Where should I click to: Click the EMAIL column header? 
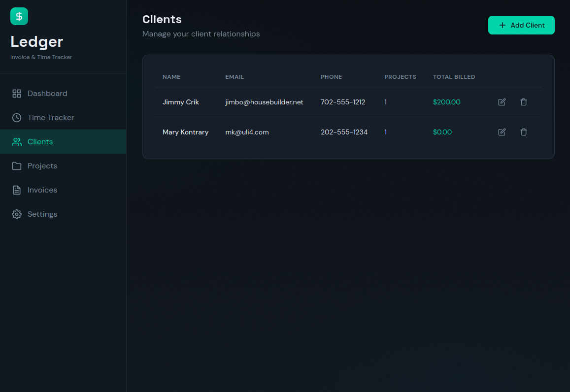[x=235, y=77]
